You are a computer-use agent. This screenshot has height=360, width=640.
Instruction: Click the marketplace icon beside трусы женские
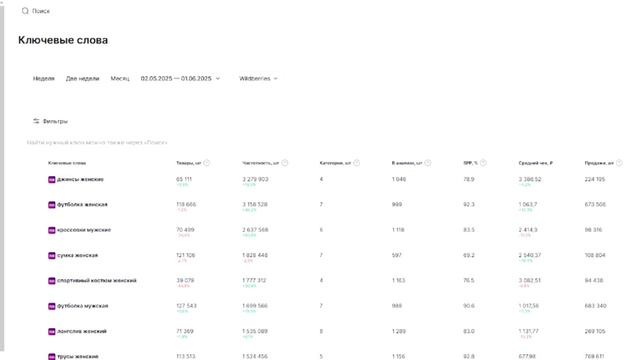coord(51,357)
